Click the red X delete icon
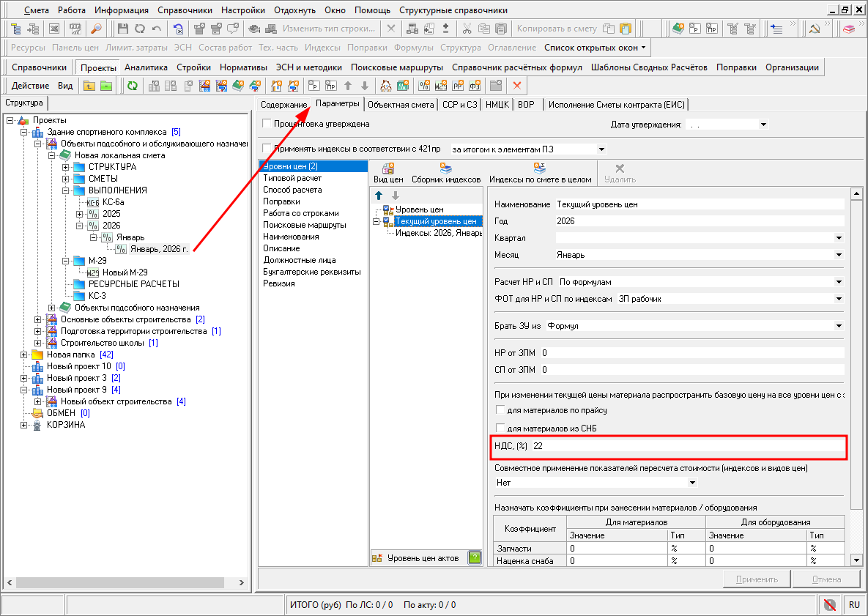The width and height of the screenshot is (868, 616). 516,86
